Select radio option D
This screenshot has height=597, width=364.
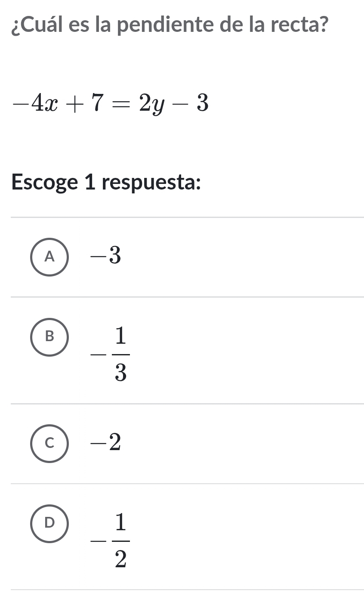click(x=50, y=523)
